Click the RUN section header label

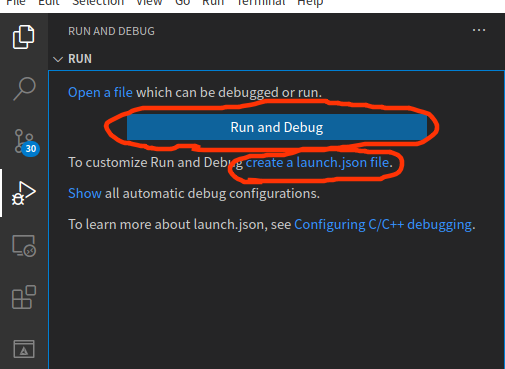[80, 59]
